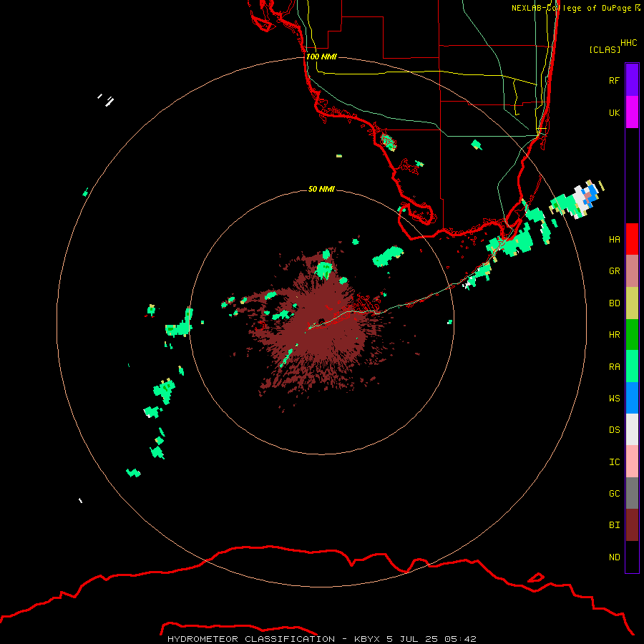Screen dimensions: 644x644
Task: Choose the IC legend label
Action: [x=614, y=462]
